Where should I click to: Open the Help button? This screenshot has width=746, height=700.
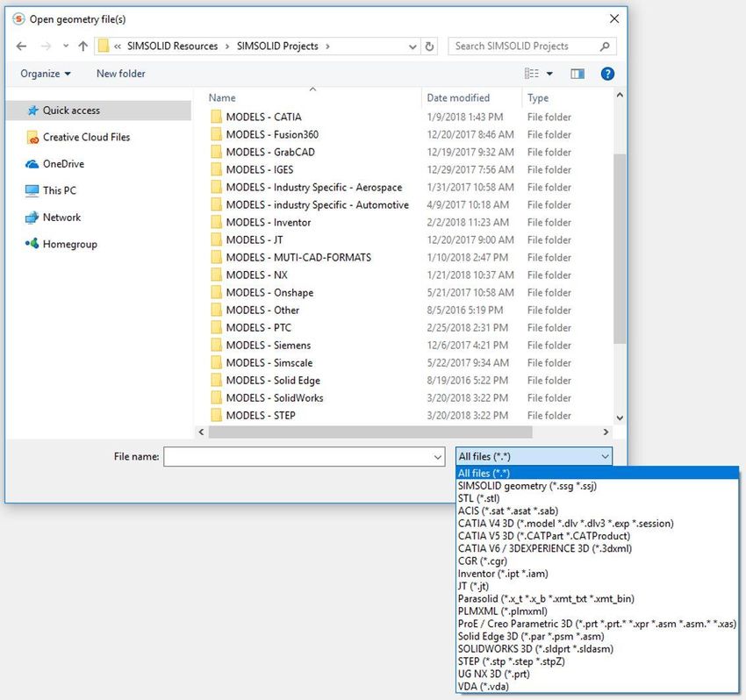point(607,74)
